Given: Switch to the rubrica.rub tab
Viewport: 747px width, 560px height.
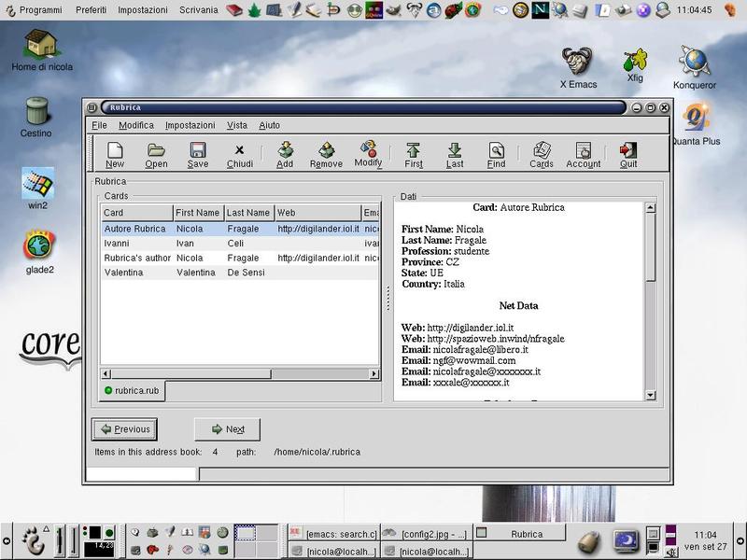Looking at the screenshot, I should [x=132, y=390].
